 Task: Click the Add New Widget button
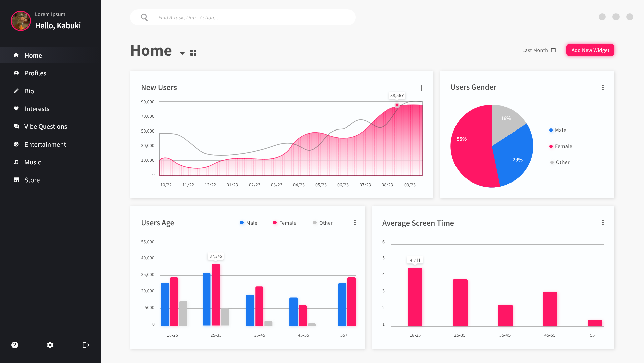(x=590, y=50)
